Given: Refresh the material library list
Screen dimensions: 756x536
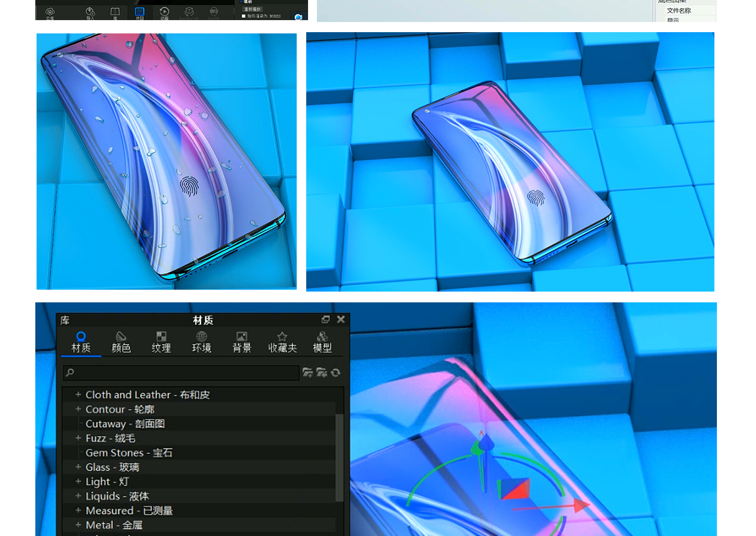Looking at the screenshot, I should coord(336,373).
